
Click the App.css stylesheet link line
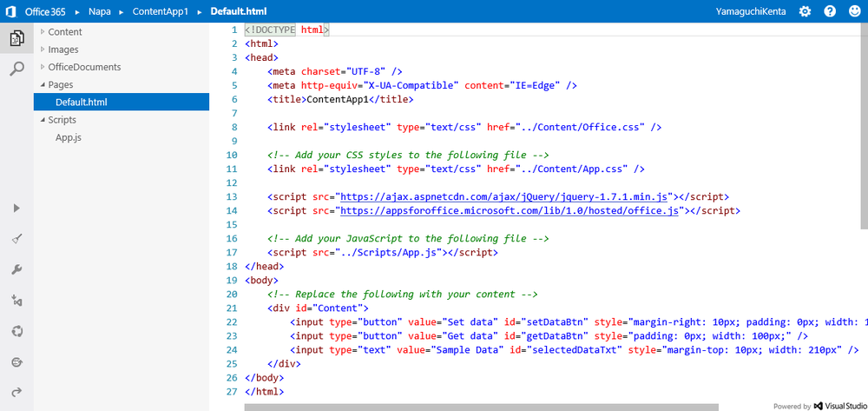click(457, 169)
